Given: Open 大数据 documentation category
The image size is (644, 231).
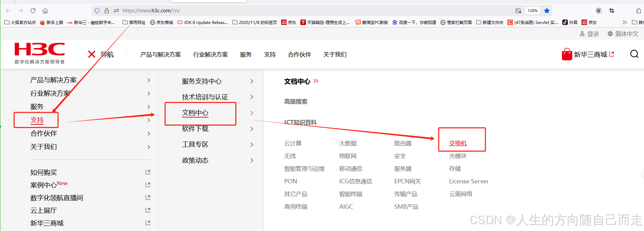Looking at the screenshot, I should tap(348, 143).
